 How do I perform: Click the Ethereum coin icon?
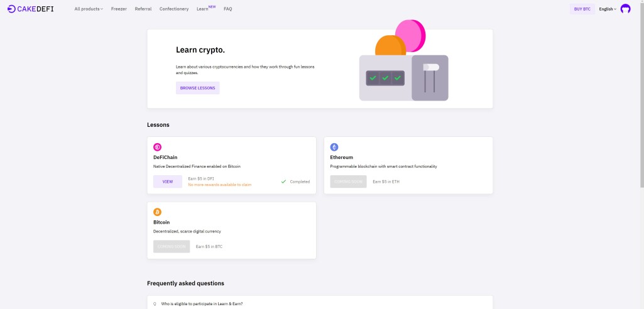click(x=334, y=147)
